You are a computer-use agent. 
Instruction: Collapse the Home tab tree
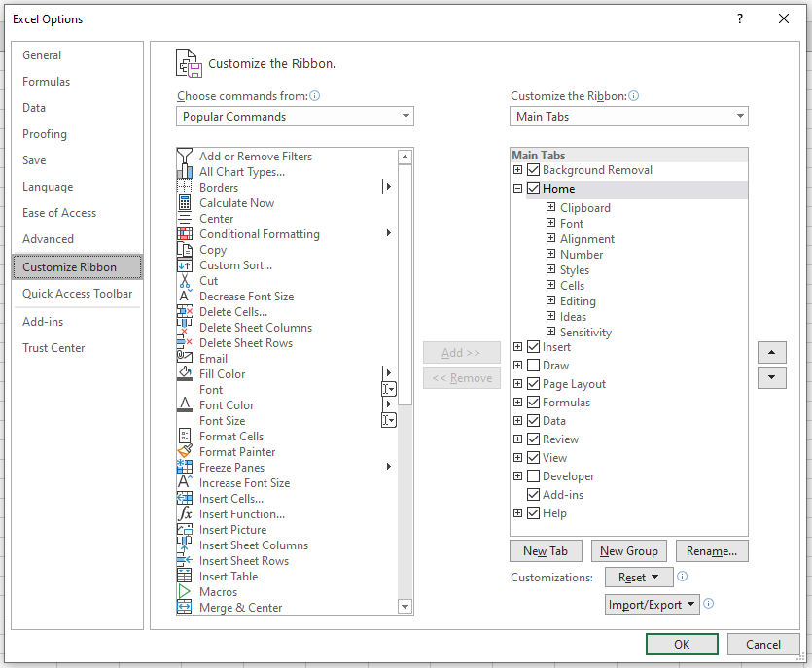[x=517, y=188]
